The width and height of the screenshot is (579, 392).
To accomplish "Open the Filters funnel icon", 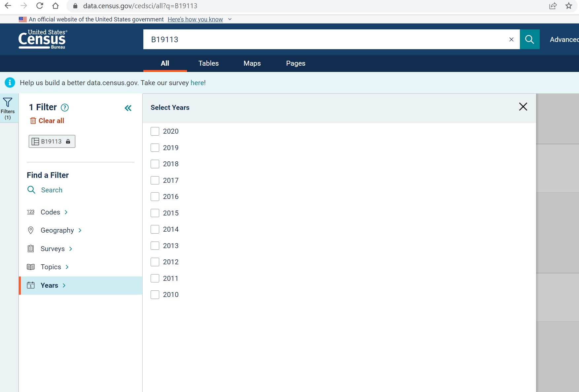I will (8, 102).
